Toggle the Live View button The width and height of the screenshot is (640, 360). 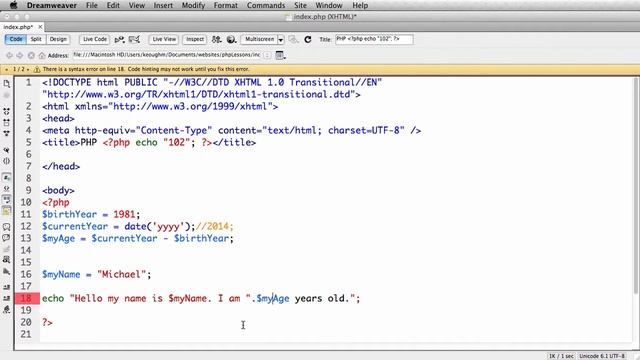tap(164, 39)
